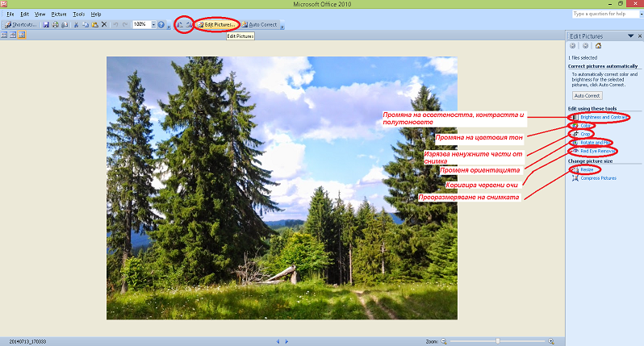
Task: Go to next picture with the right arrow
Action: tap(286, 341)
